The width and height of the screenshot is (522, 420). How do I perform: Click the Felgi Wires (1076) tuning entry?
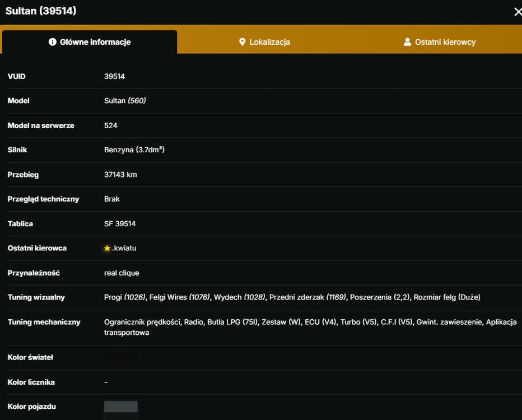[x=180, y=297]
